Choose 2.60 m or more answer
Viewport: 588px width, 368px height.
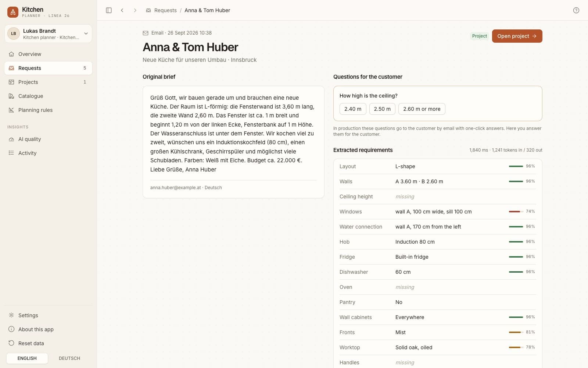422,109
